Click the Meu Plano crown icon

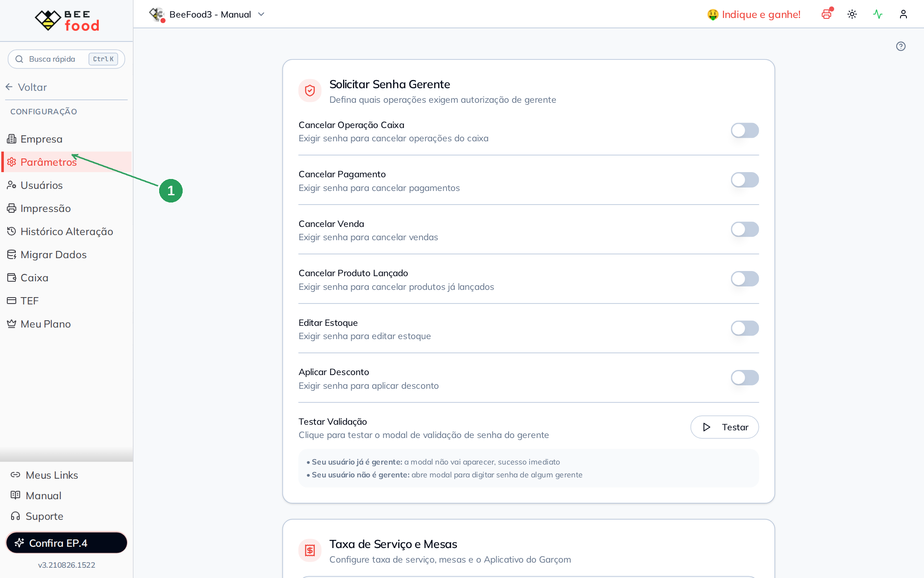pyautogui.click(x=12, y=324)
